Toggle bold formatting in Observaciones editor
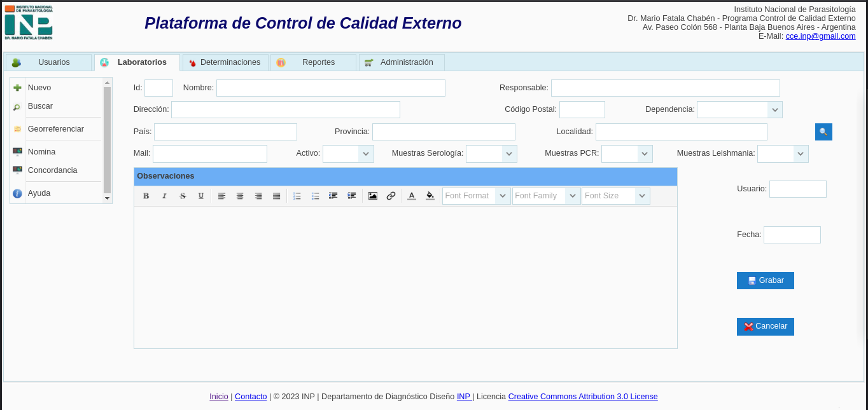Viewport: 868px width, 410px height. (x=146, y=196)
